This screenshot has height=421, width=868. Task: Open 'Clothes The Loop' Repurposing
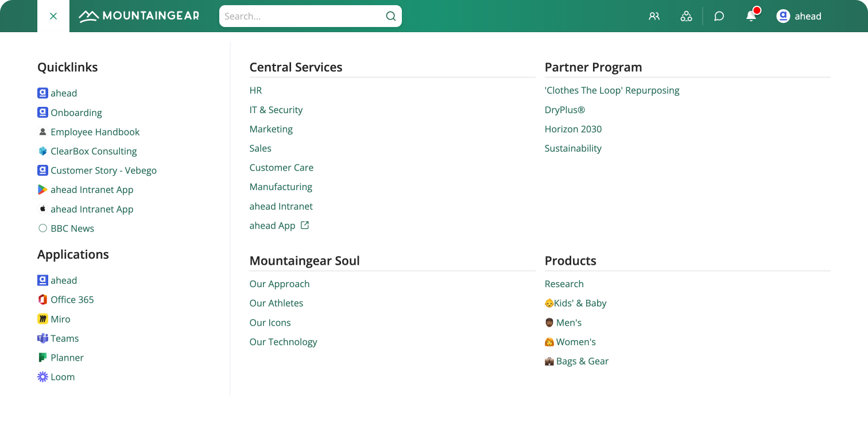point(612,90)
